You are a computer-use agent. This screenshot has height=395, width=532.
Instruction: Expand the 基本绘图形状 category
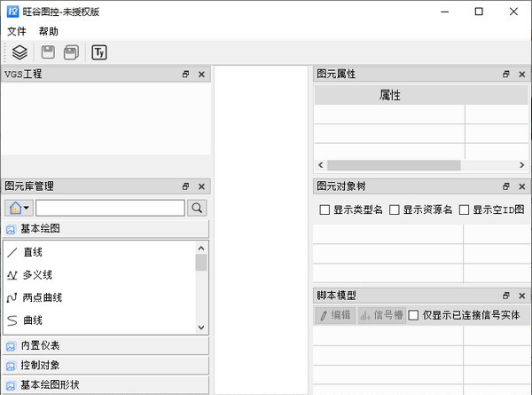106,385
